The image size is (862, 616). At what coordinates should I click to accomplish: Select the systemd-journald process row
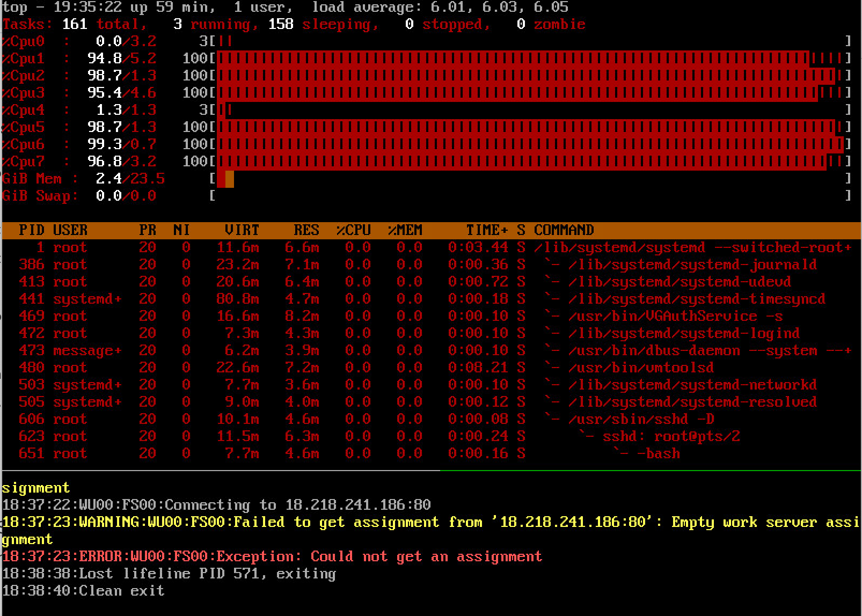432,265
